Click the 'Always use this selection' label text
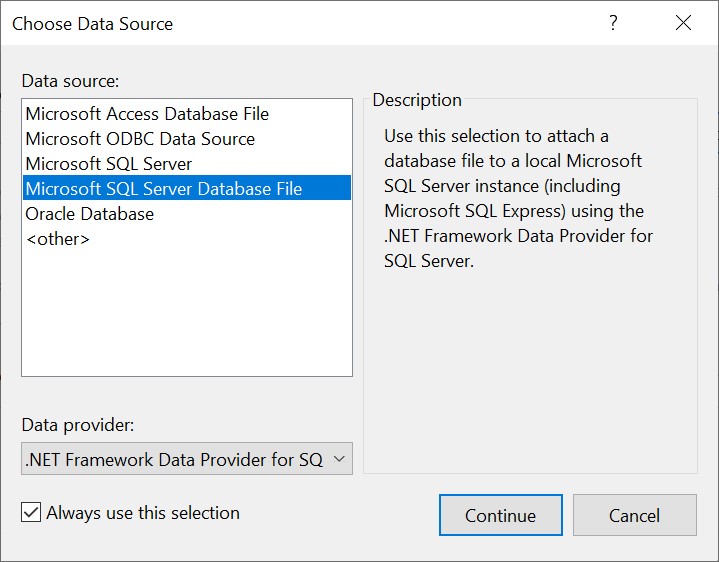Image resolution: width=719 pixels, height=562 pixels. pyautogui.click(x=143, y=513)
